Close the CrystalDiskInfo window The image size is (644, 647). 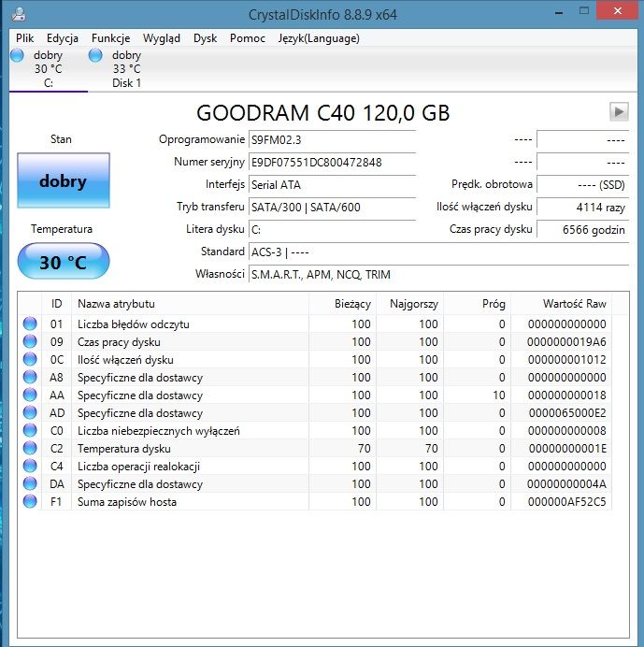point(618,10)
